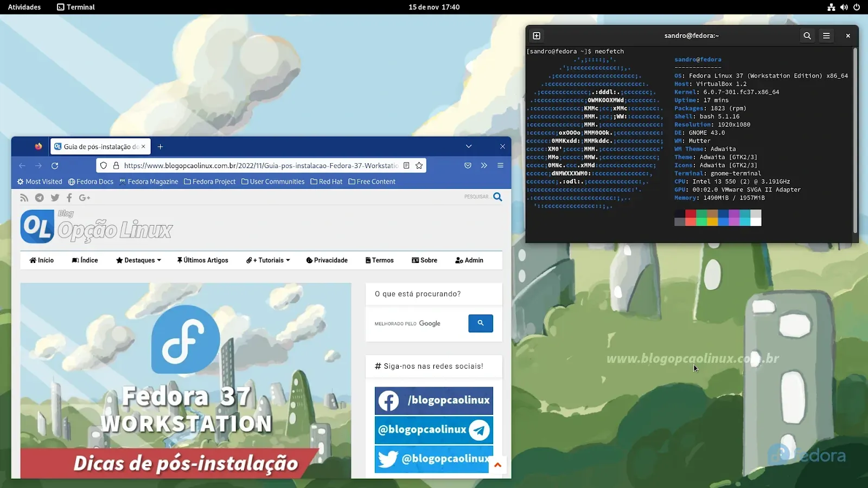The width and height of the screenshot is (868, 488).
Task: Click Fedora 37 Workstation article thumbnail
Action: point(186,381)
